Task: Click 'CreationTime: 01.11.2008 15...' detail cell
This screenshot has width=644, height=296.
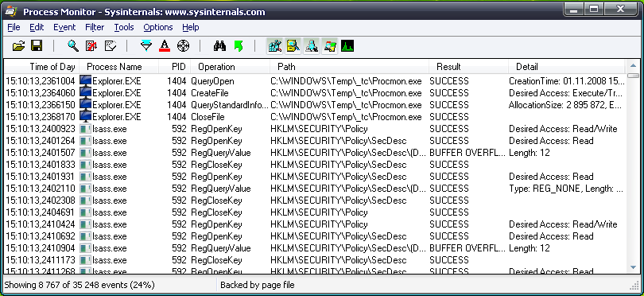Action: 567,81
